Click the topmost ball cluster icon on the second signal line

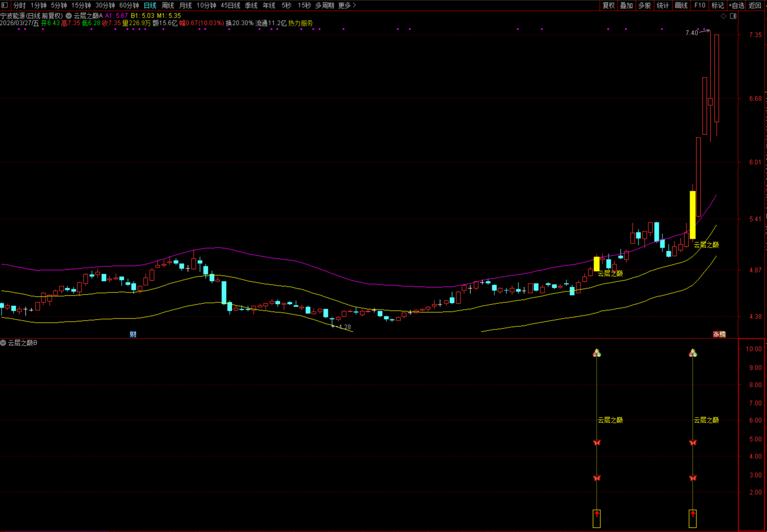pos(693,353)
